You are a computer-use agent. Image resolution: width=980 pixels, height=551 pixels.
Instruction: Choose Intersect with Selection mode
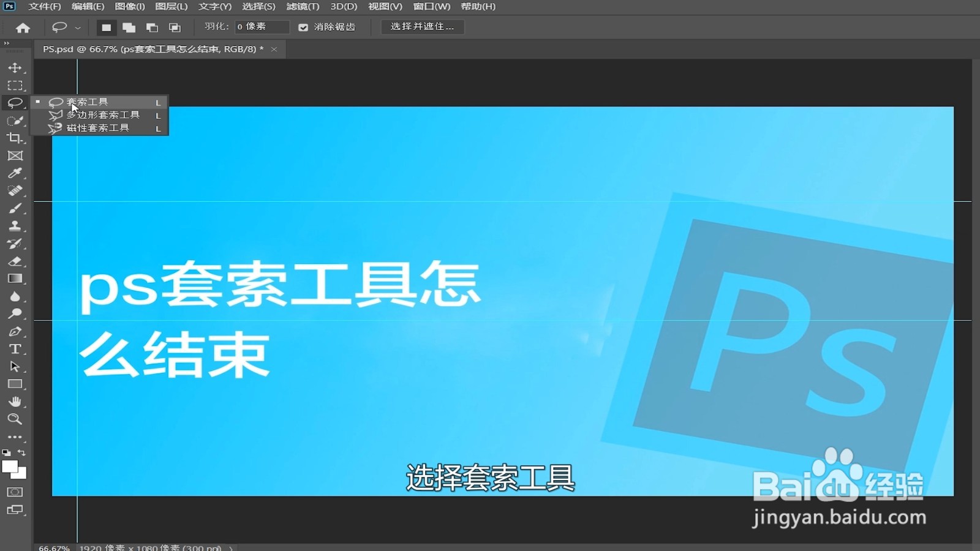pos(175,28)
